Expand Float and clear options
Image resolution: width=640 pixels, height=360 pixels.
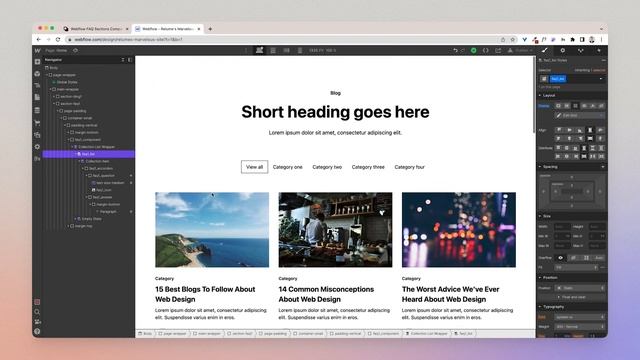(x=571, y=297)
